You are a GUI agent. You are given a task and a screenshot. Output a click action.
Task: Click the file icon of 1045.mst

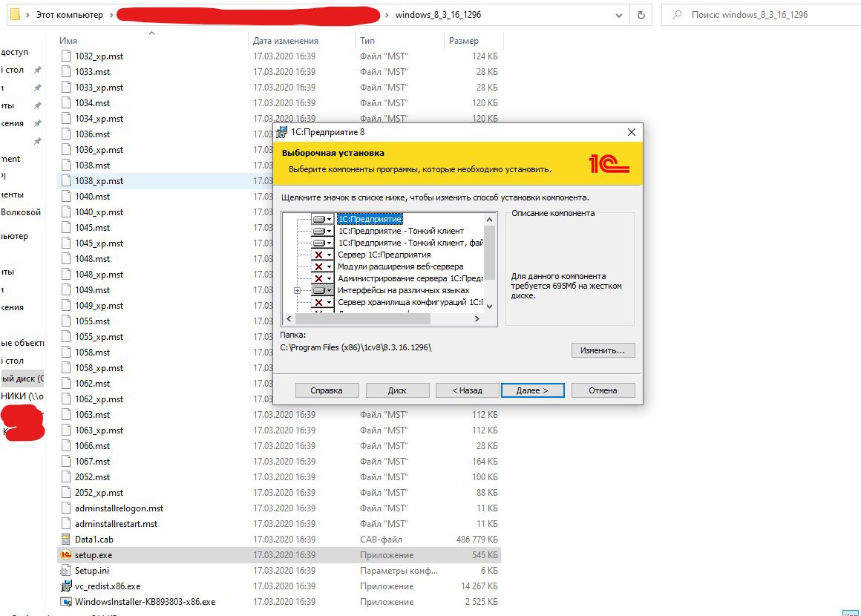66,227
